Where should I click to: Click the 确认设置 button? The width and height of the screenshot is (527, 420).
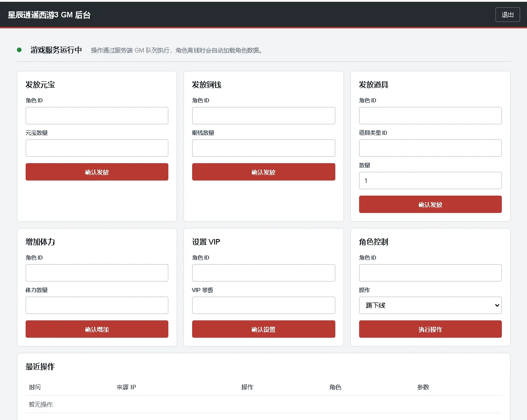click(x=263, y=329)
